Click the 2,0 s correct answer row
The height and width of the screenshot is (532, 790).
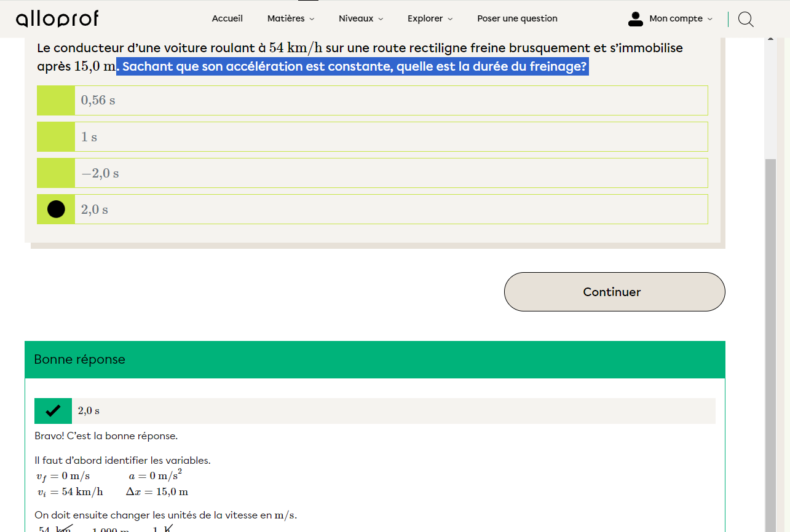click(393, 411)
